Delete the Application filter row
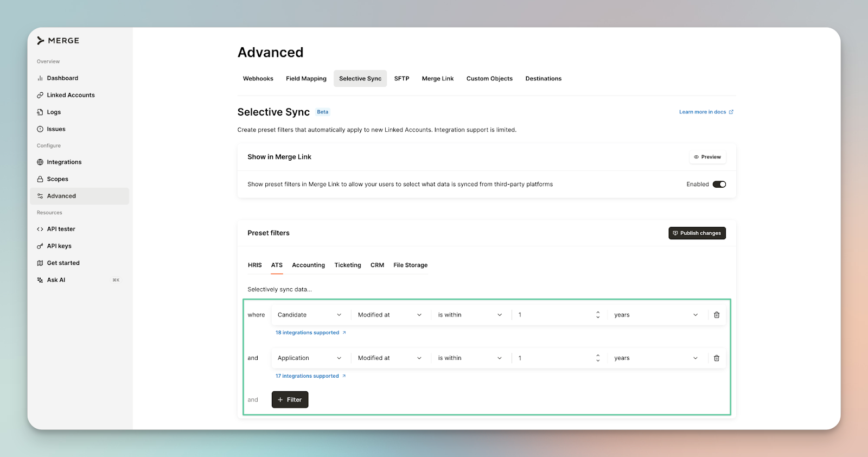 point(717,358)
